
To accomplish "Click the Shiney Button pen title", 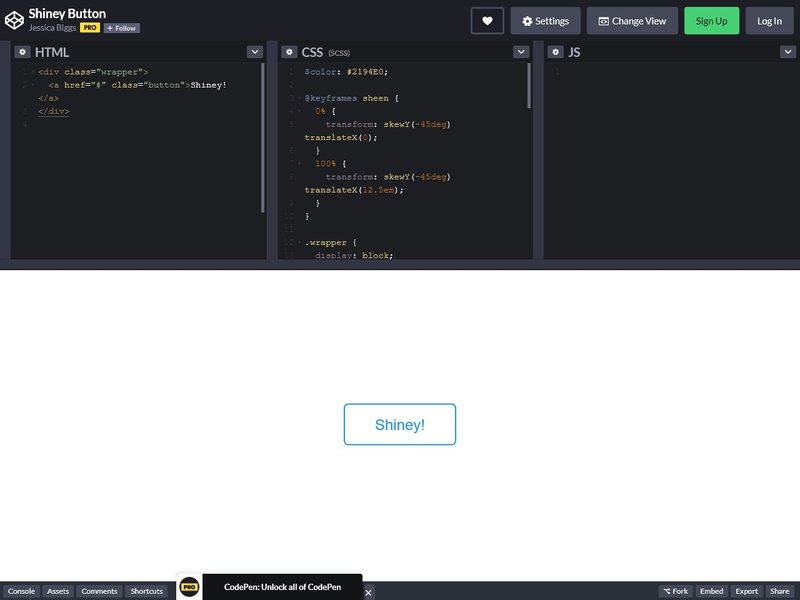I will [67, 14].
